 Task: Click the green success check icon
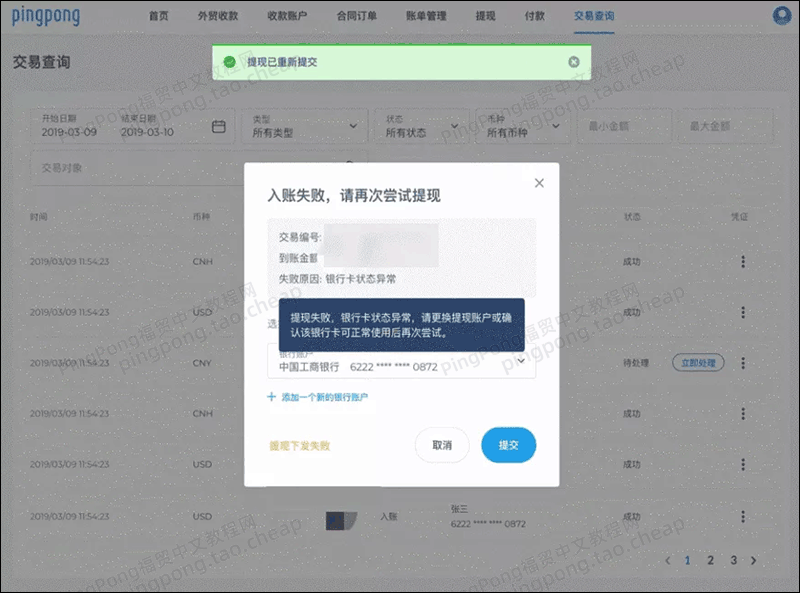click(x=230, y=62)
